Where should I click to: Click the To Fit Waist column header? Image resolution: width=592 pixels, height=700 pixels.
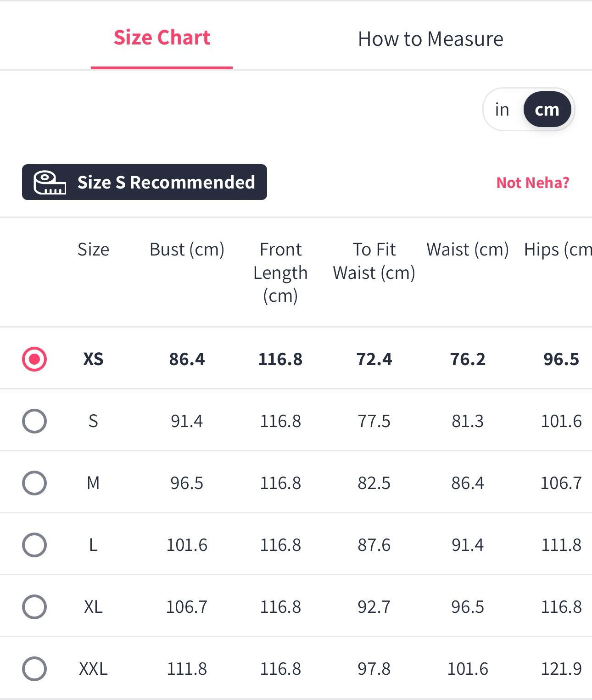point(374,261)
